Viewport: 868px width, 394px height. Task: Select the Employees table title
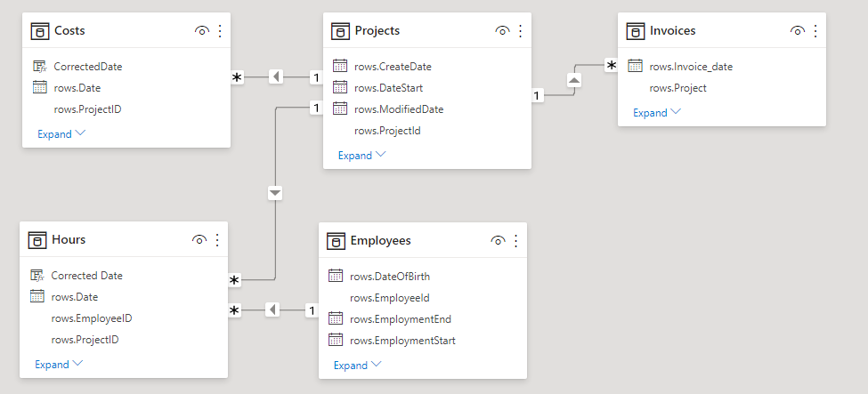click(x=381, y=240)
